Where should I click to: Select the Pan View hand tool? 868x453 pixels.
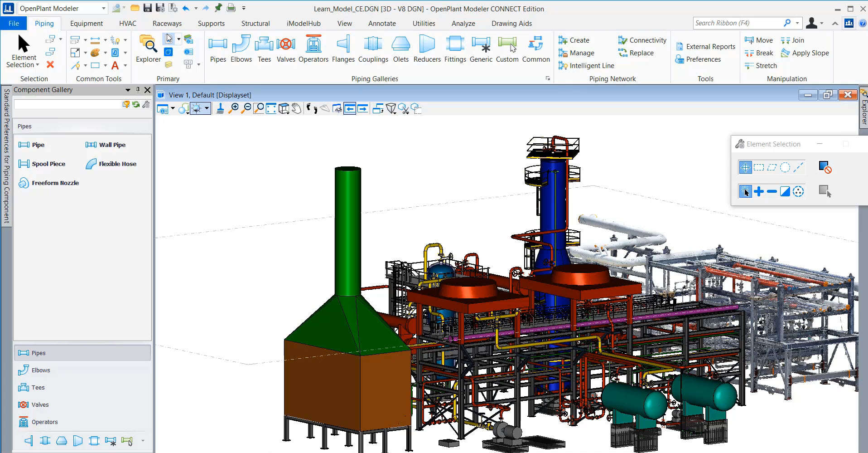click(296, 108)
